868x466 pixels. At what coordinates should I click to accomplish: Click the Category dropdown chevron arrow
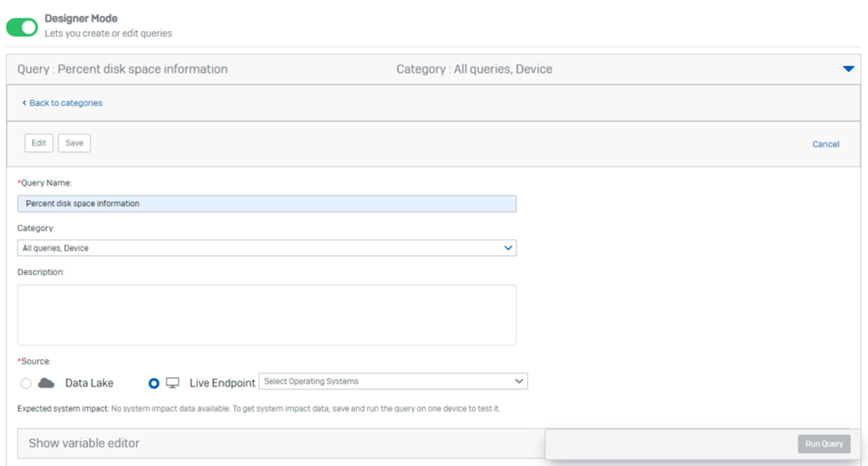507,248
